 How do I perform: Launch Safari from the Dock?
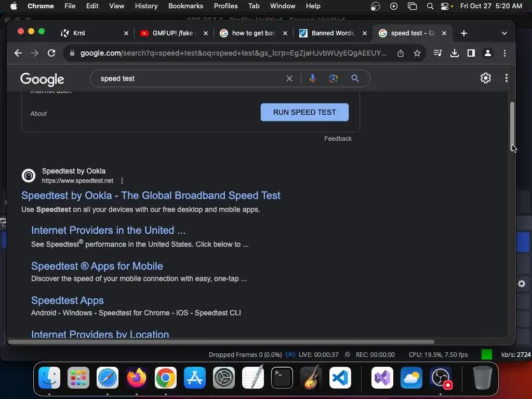pyautogui.click(x=107, y=378)
